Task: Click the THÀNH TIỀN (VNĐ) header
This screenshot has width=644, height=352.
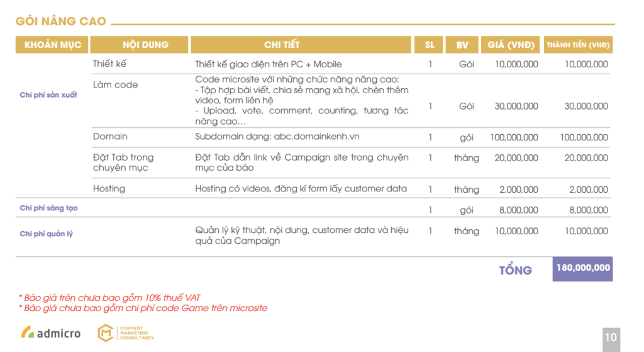Action: pyautogui.click(x=579, y=45)
